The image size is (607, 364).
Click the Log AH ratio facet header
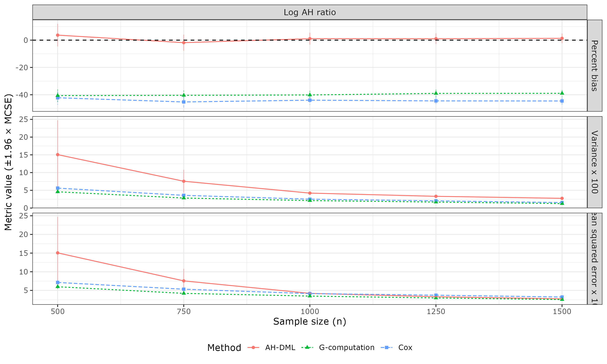point(310,12)
